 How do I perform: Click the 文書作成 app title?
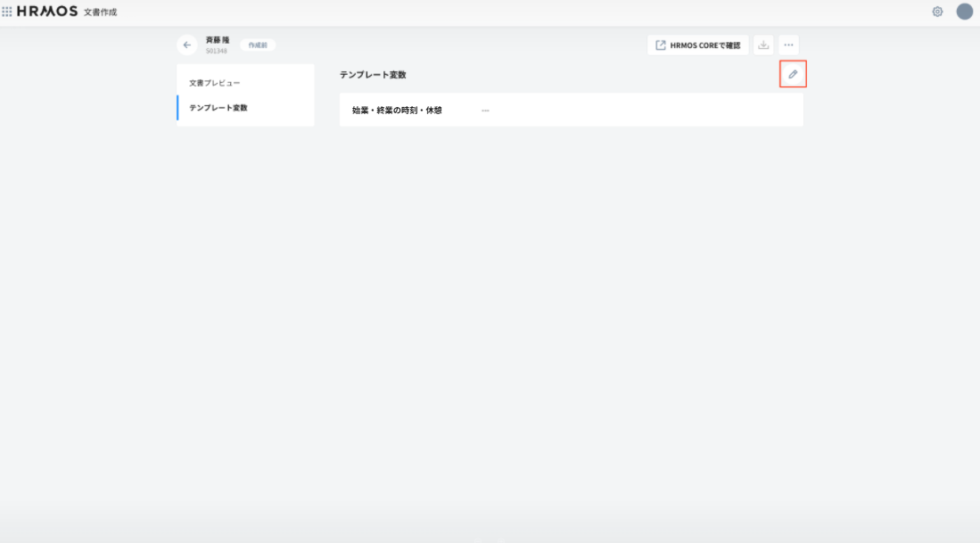(100, 12)
